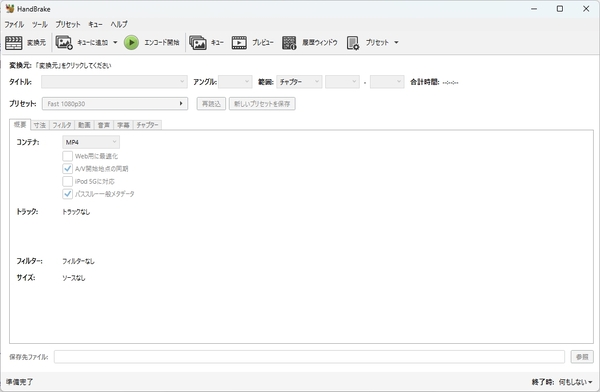Open the 履歴ウィンドウ activity log icon
Viewport: 600px width, 392px height.
[x=289, y=42]
